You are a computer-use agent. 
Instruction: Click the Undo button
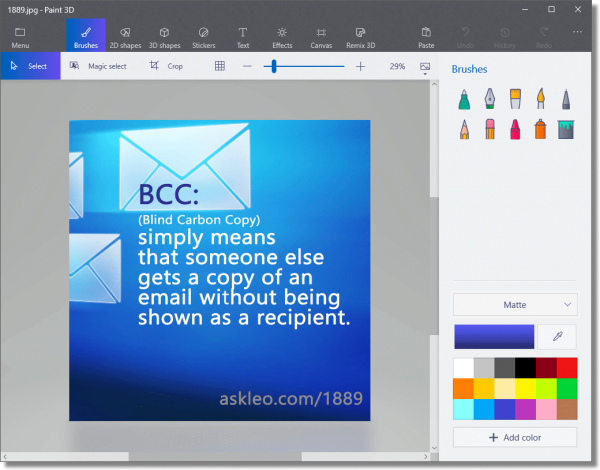click(465, 38)
